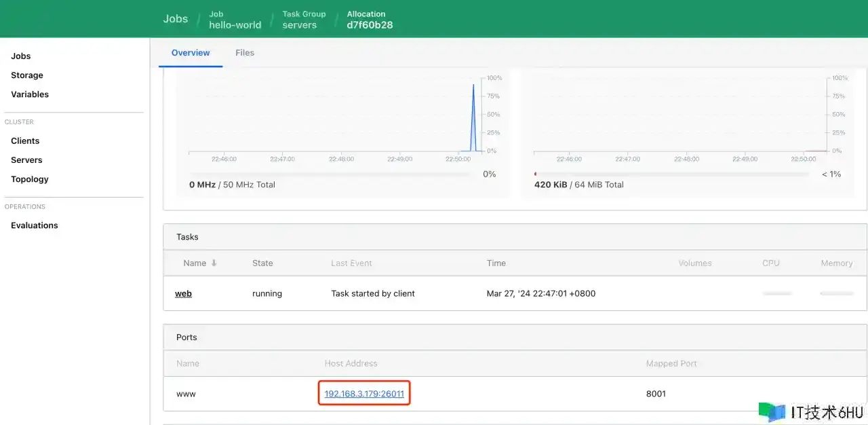868x425 pixels.
Task: Click the Volumes column header
Action: pos(695,263)
